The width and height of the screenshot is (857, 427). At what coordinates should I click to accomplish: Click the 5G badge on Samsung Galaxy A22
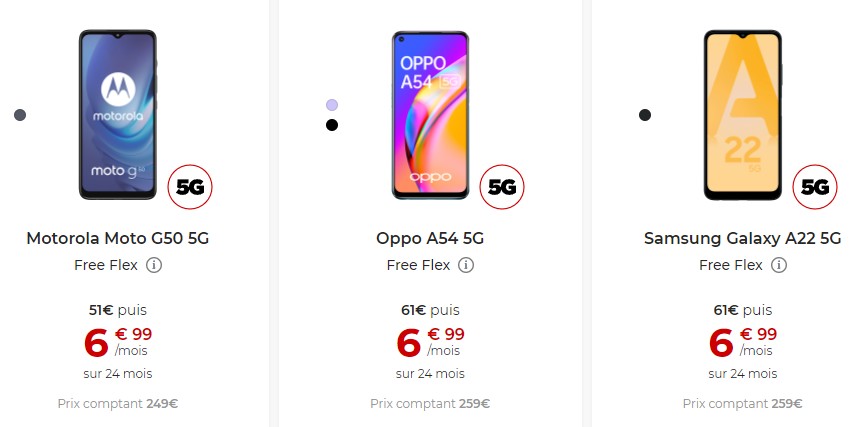pyautogui.click(x=815, y=186)
